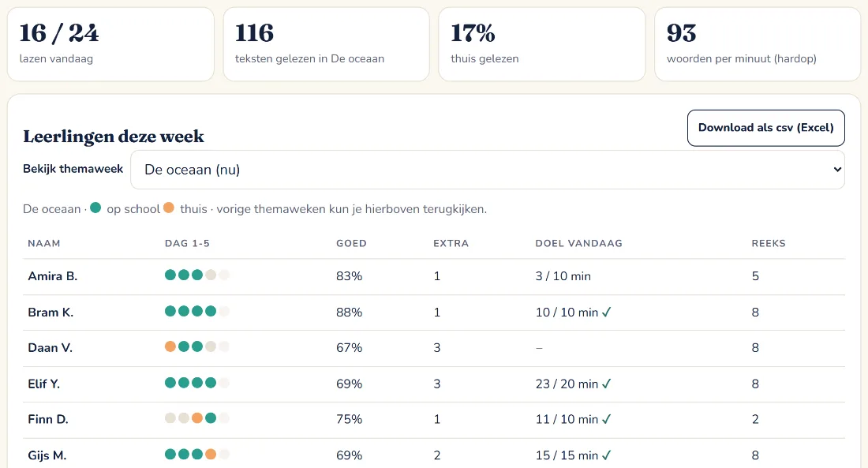Open the Bekijk themaweek dropdown

[487, 170]
